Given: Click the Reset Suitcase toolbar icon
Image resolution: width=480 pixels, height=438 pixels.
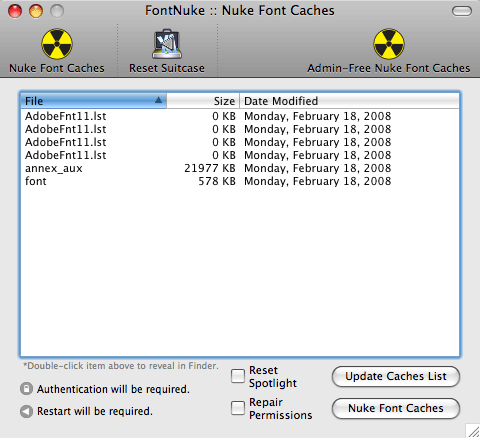Looking at the screenshot, I should coord(167,44).
